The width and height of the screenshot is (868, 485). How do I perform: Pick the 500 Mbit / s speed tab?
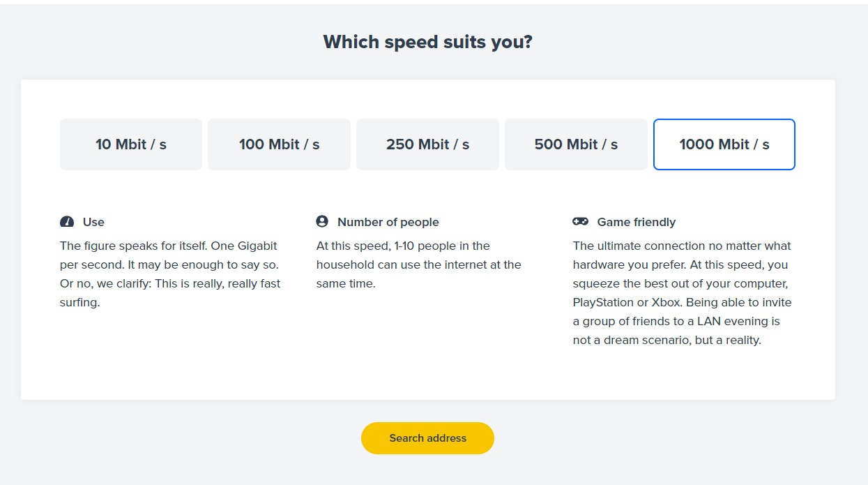576,144
